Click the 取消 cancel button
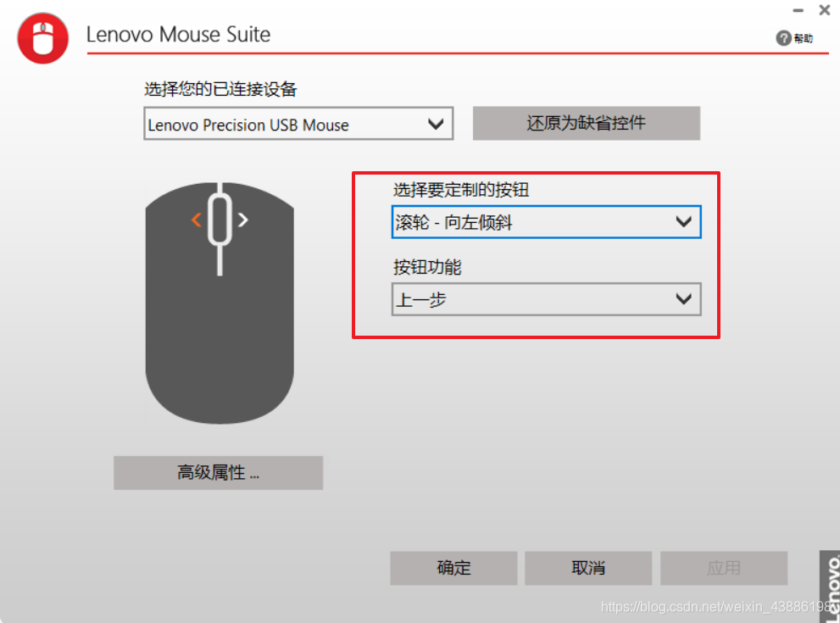This screenshot has height=623, width=840. pyautogui.click(x=588, y=568)
